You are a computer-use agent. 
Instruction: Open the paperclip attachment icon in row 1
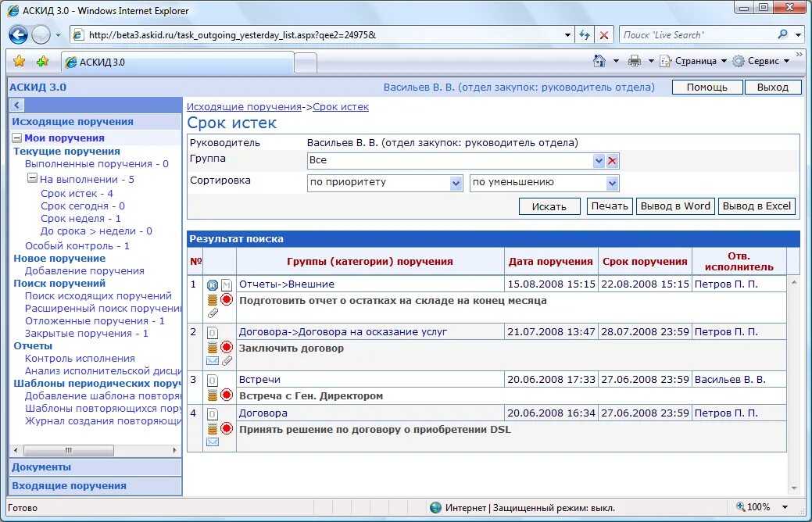(213, 313)
